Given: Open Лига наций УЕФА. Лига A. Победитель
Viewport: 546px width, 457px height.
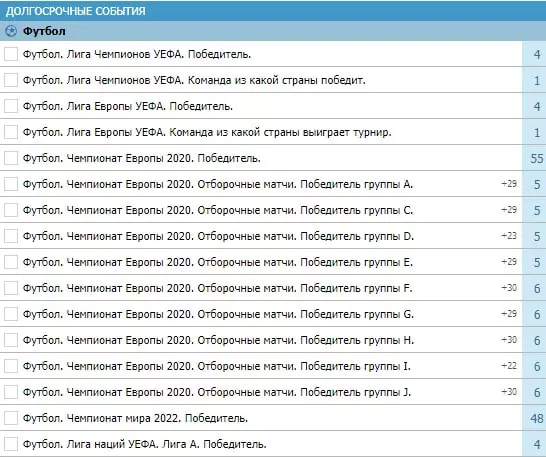Looking at the screenshot, I should (145, 444).
